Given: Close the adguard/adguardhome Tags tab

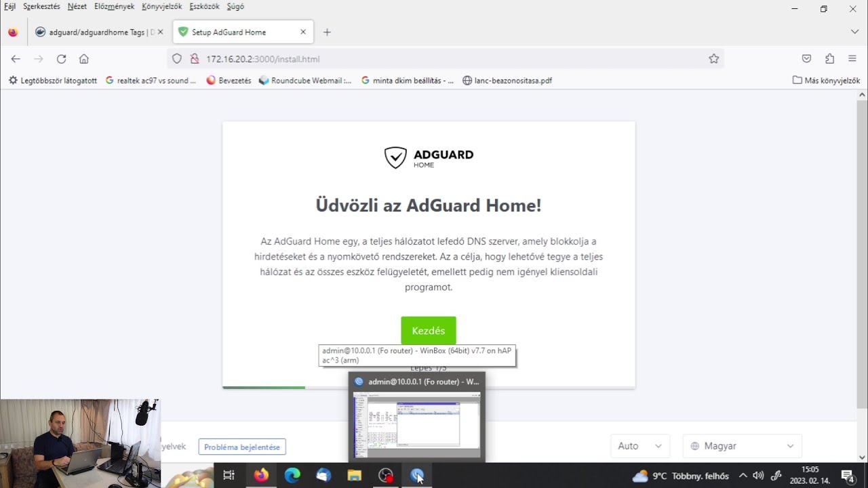Looking at the screenshot, I should tap(161, 32).
